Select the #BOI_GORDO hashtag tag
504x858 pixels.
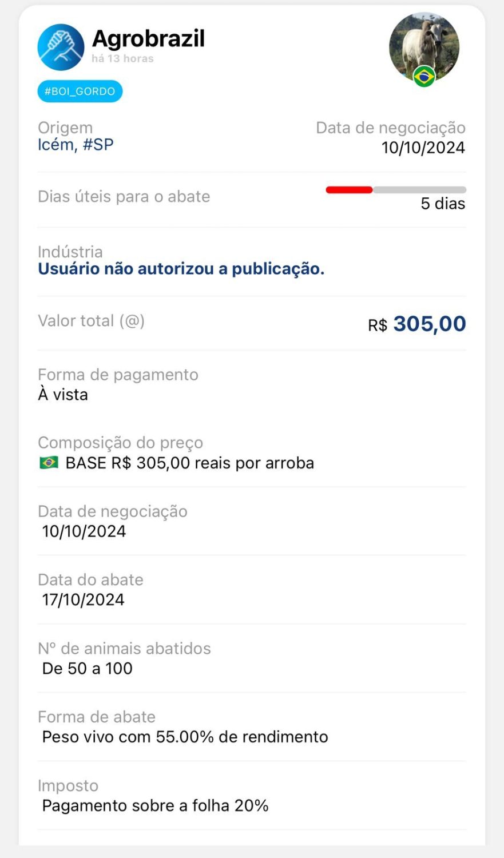(80, 92)
